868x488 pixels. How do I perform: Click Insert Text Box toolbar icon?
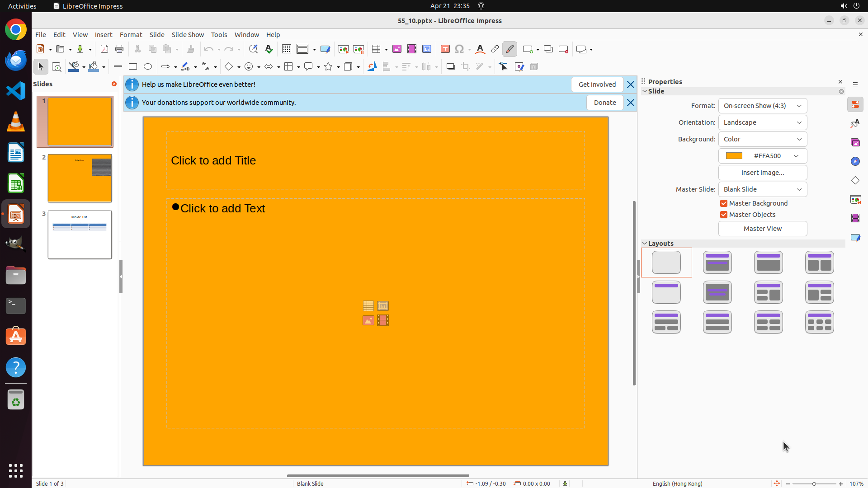coord(445,49)
